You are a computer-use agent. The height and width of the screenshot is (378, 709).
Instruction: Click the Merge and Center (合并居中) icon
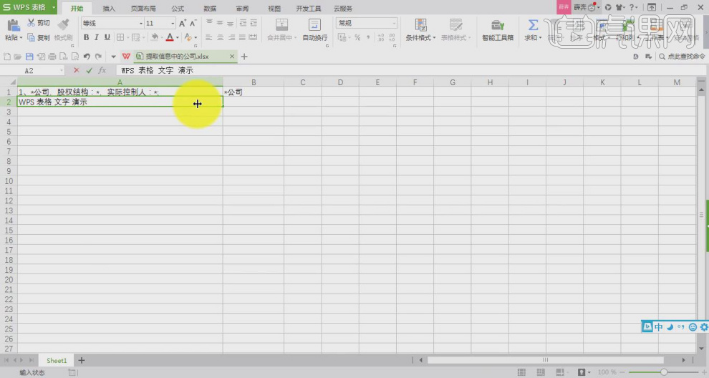coord(282,25)
